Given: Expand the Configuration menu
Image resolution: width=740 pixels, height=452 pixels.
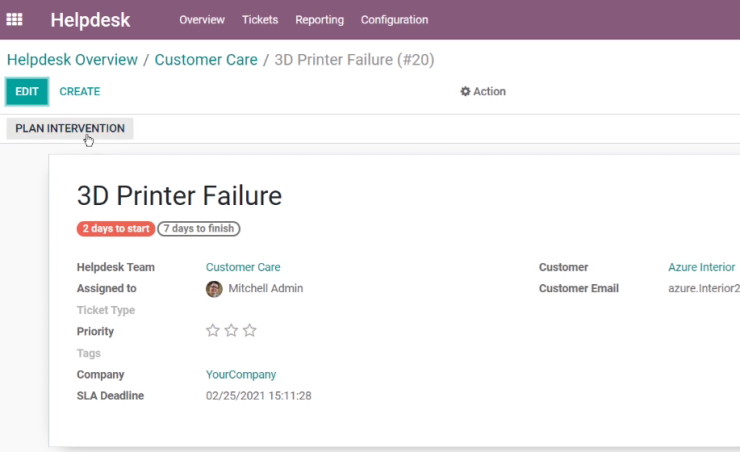Looking at the screenshot, I should (x=395, y=20).
